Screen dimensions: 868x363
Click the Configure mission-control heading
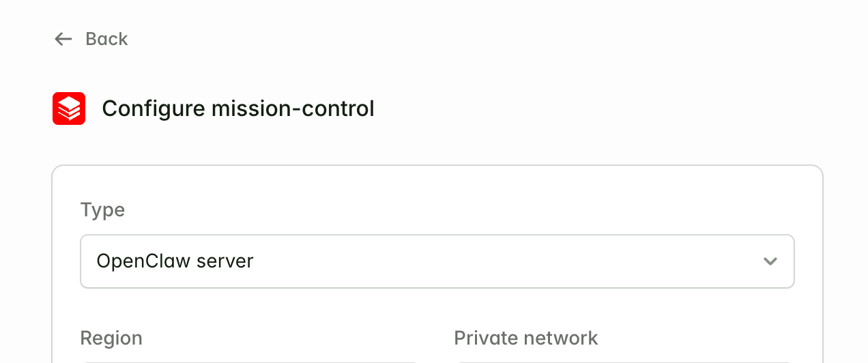pos(237,108)
